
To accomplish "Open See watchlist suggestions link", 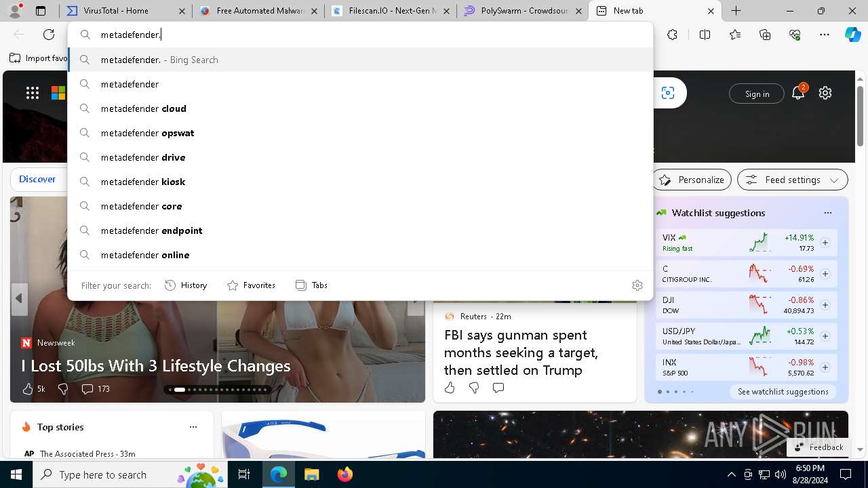I will (783, 392).
